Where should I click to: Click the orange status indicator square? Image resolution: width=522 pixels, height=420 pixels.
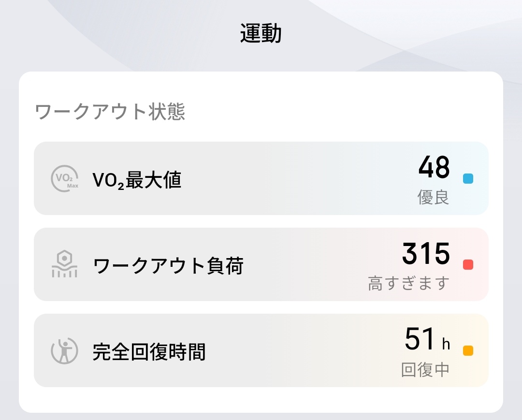coord(467,351)
